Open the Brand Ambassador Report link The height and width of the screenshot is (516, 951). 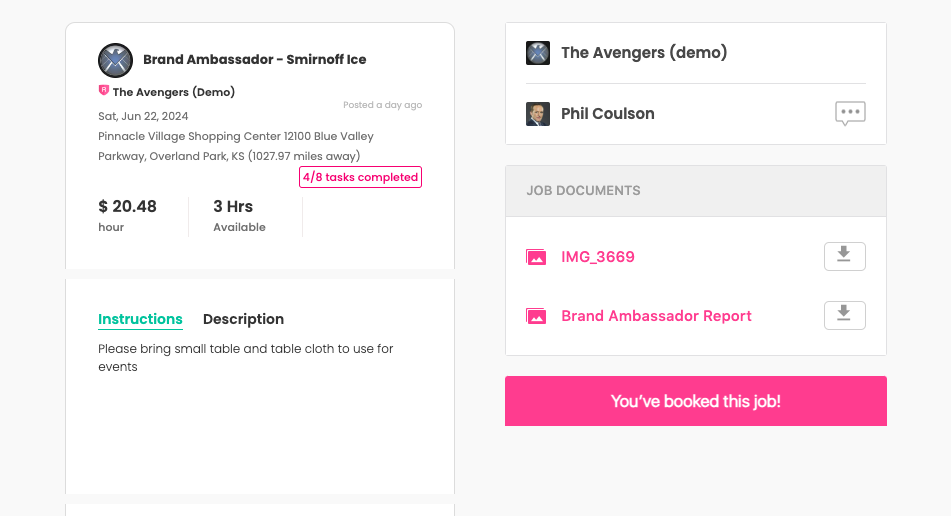click(x=656, y=316)
